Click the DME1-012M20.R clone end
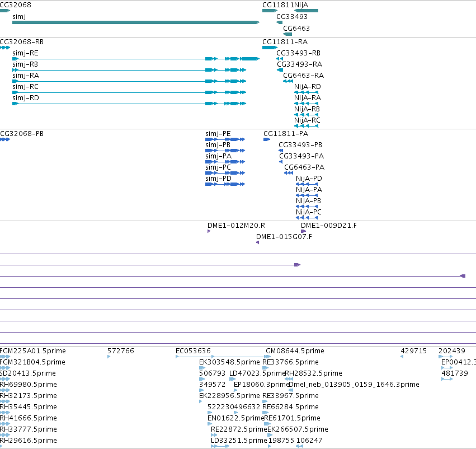 point(209,231)
